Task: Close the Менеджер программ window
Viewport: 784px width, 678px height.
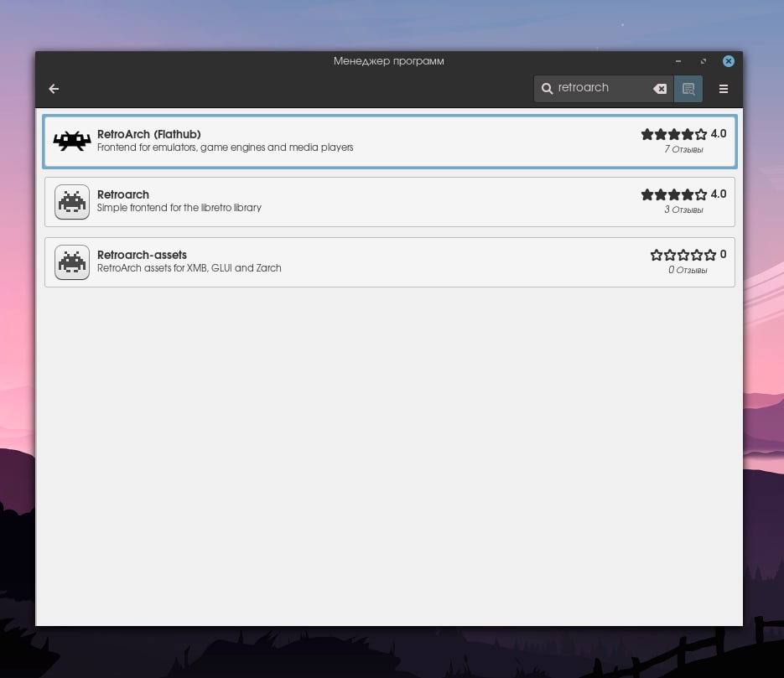Action: 728,61
